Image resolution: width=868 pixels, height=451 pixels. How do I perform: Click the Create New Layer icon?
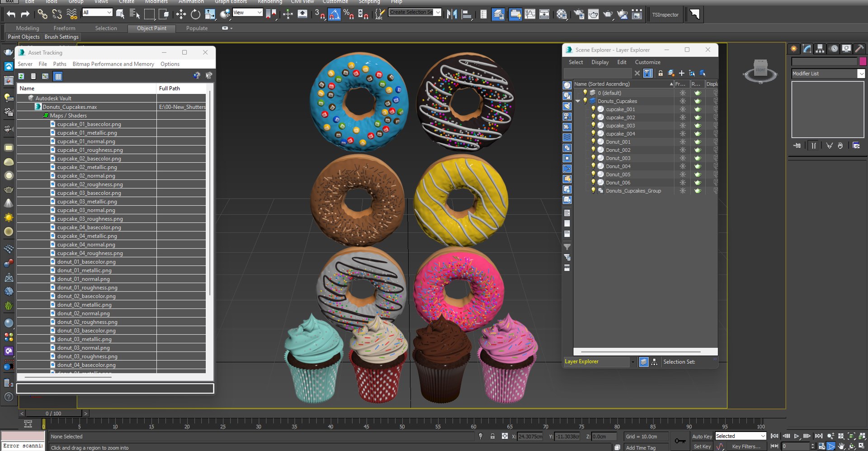671,73
